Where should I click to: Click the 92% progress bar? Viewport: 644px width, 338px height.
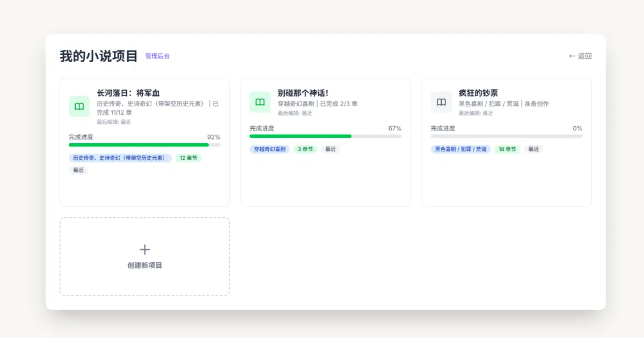[x=144, y=145]
